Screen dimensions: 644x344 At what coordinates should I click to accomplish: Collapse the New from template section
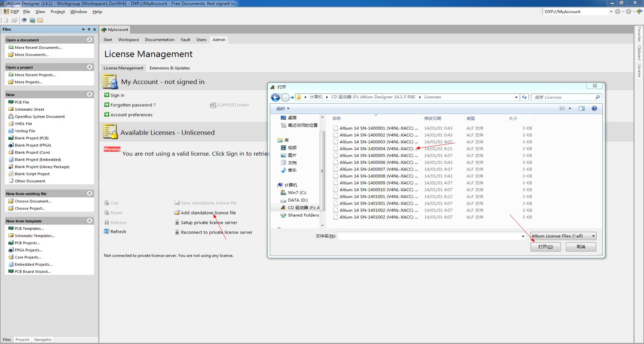[90, 221]
